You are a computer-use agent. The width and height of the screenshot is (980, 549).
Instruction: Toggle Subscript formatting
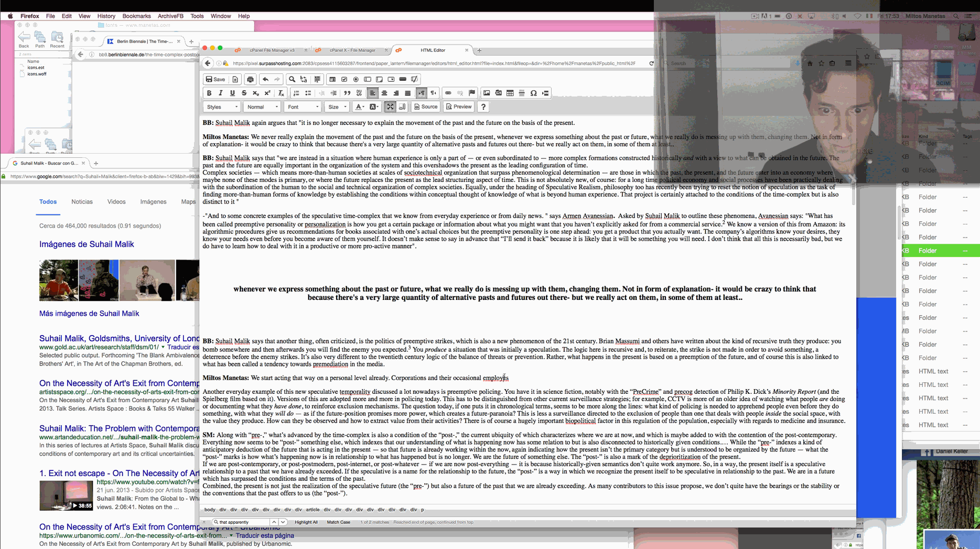pos(255,93)
